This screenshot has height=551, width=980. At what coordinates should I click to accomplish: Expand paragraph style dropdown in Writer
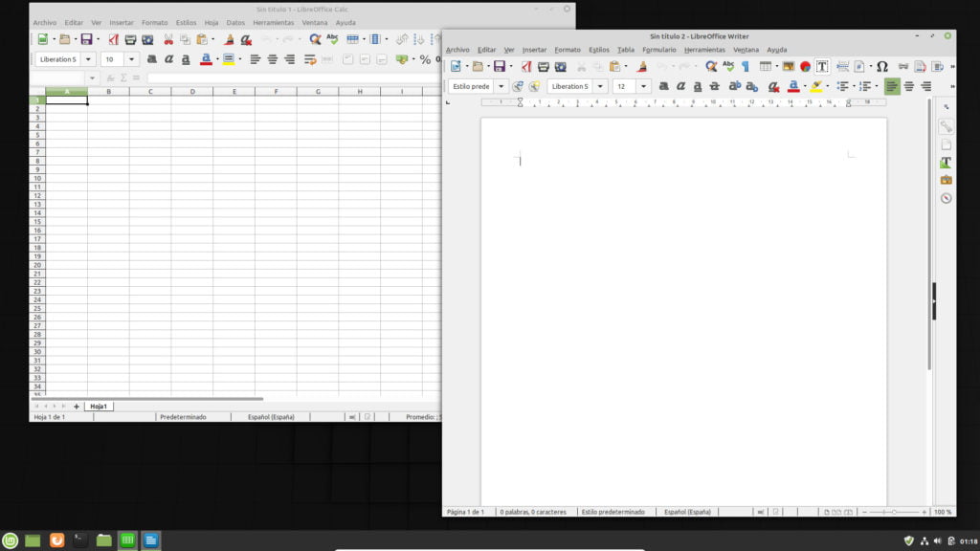coord(501,87)
